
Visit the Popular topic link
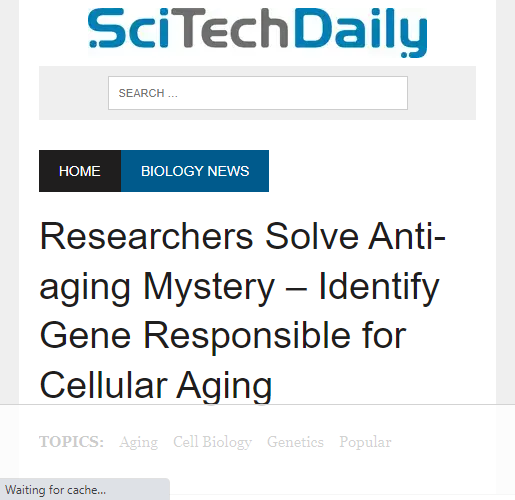[x=365, y=442]
